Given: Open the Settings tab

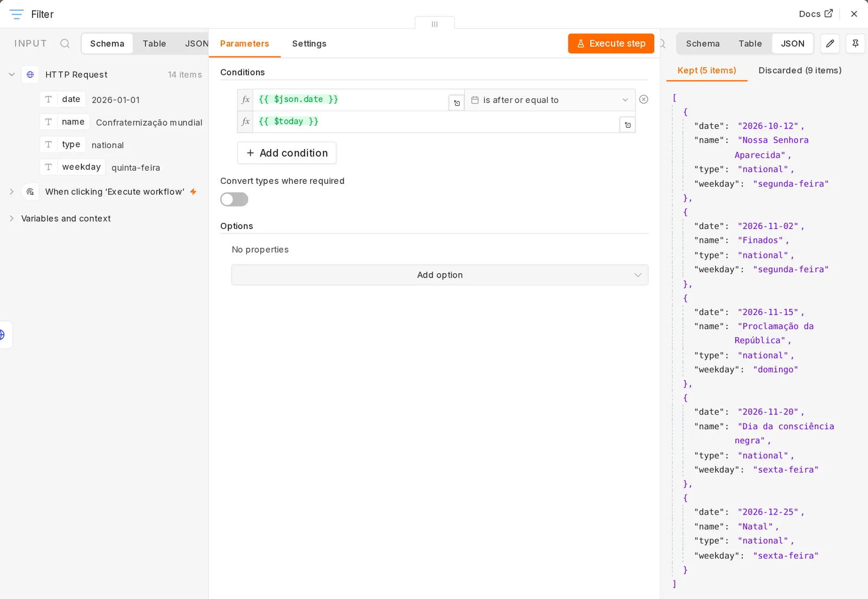Looking at the screenshot, I should [309, 43].
